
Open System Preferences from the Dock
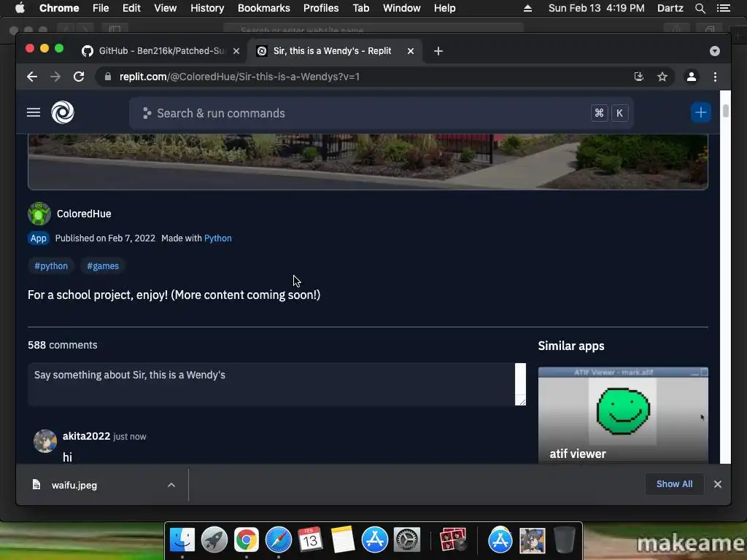[x=406, y=540]
